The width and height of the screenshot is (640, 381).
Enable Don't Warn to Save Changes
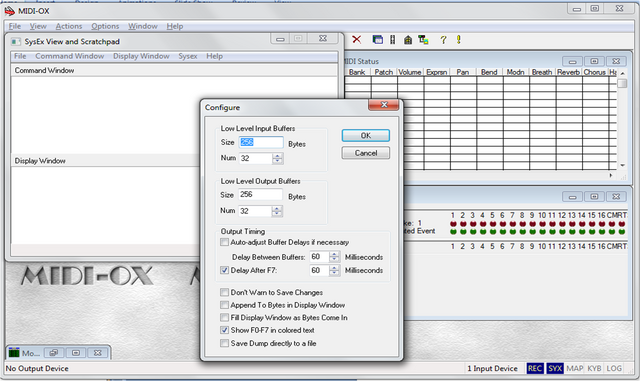(224, 292)
